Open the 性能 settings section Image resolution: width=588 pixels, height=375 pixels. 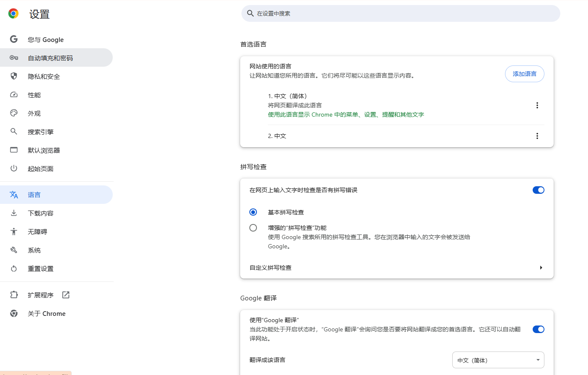56,95
